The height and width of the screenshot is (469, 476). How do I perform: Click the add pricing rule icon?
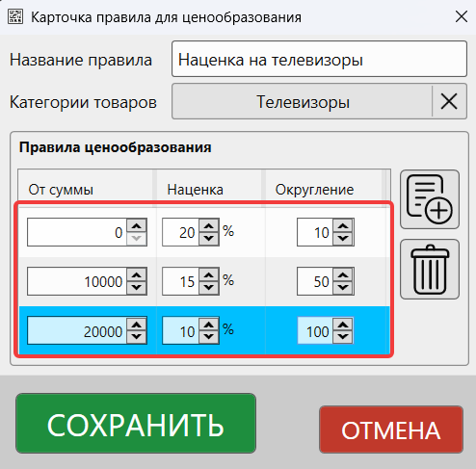pos(430,199)
